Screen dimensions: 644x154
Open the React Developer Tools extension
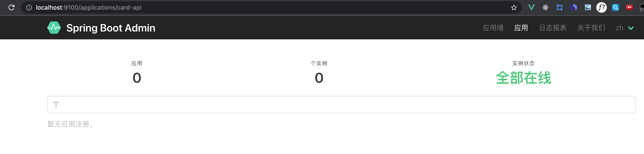(x=545, y=7)
